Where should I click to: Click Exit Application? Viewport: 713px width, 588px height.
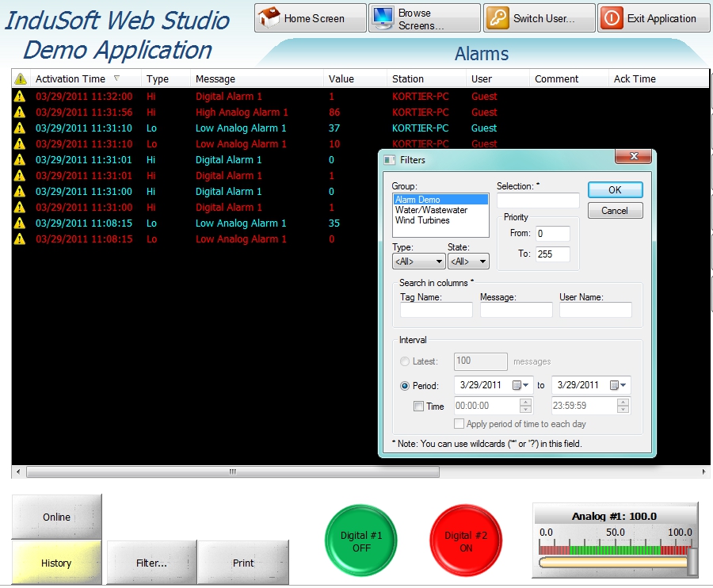(654, 18)
